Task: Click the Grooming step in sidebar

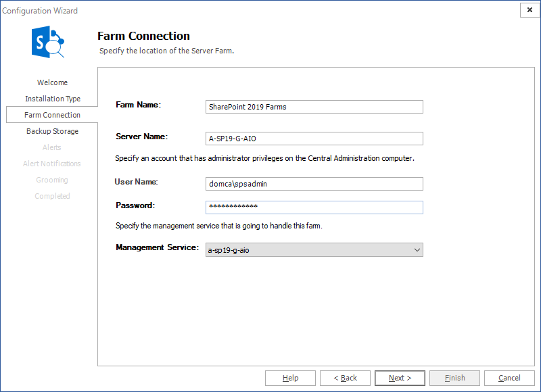Action: tap(52, 180)
